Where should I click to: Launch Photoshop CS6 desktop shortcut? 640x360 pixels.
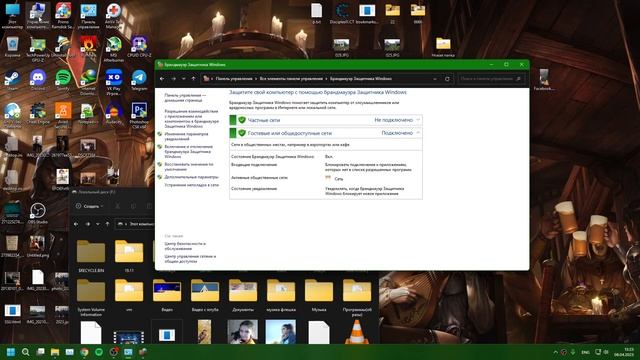[139, 115]
